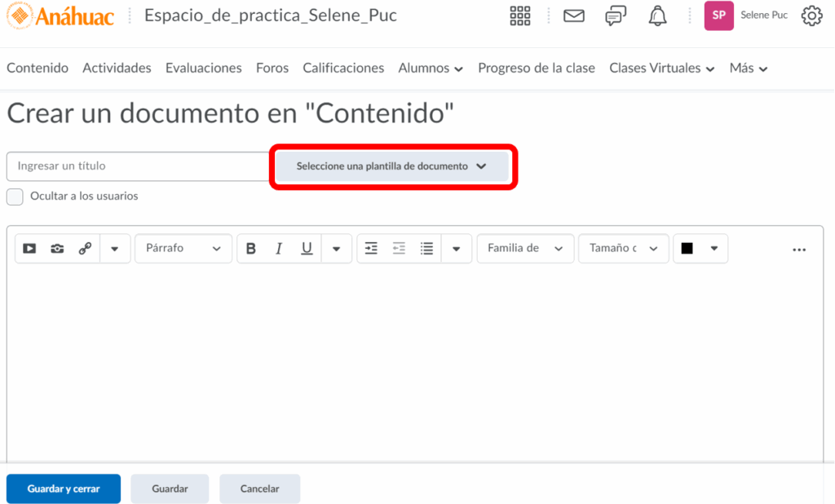Underline the selected text
Image resolution: width=835 pixels, height=504 pixels.
coord(307,249)
